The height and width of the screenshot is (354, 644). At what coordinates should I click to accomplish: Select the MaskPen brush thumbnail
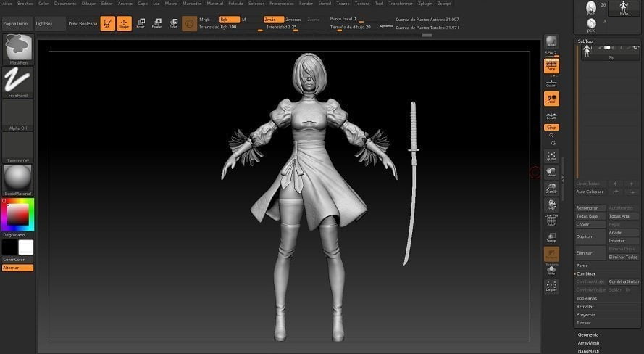coord(18,49)
